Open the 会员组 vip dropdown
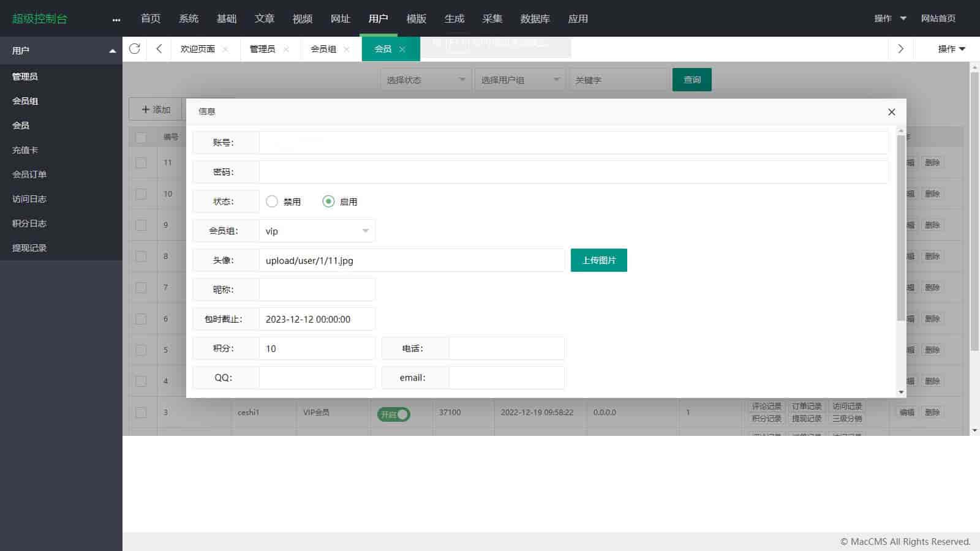 click(317, 231)
